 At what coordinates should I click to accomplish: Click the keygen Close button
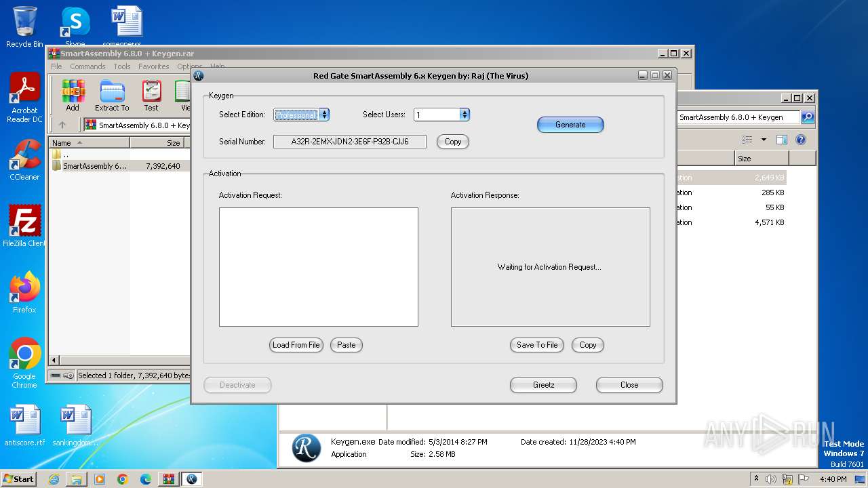click(x=629, y=385)
